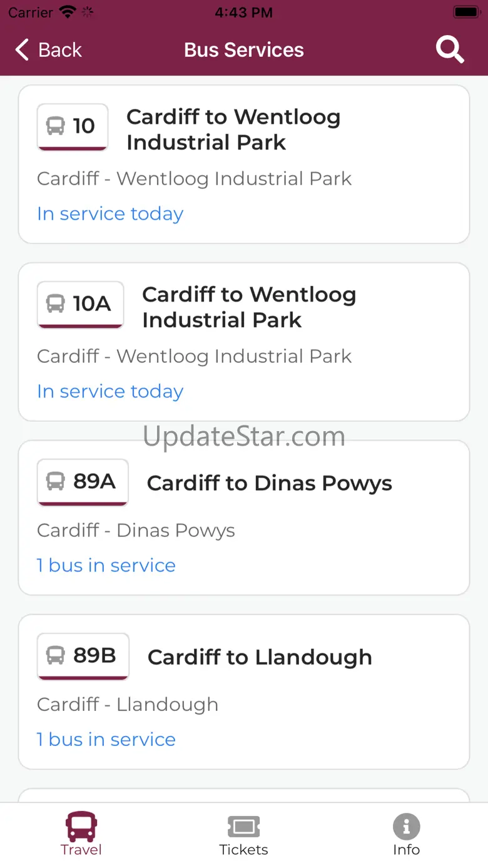Click the route 89A bus badge
Image resolution: width=488 pixels, height=868 pixels.
[x=83, y=482]
